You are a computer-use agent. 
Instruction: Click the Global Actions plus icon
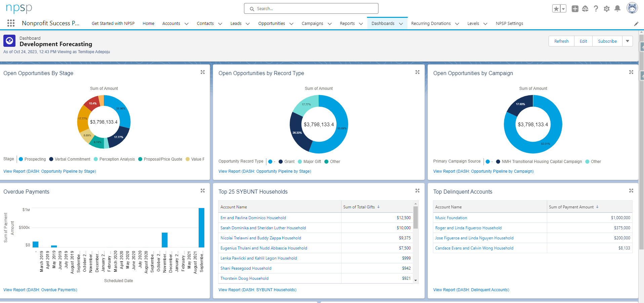point(575,9)
